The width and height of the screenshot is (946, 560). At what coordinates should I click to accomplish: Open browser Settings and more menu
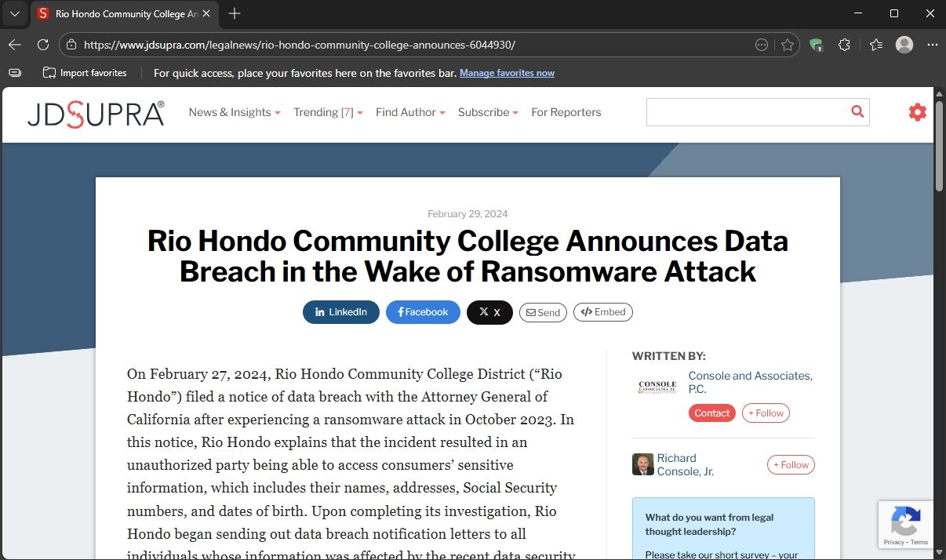(933, 45)
